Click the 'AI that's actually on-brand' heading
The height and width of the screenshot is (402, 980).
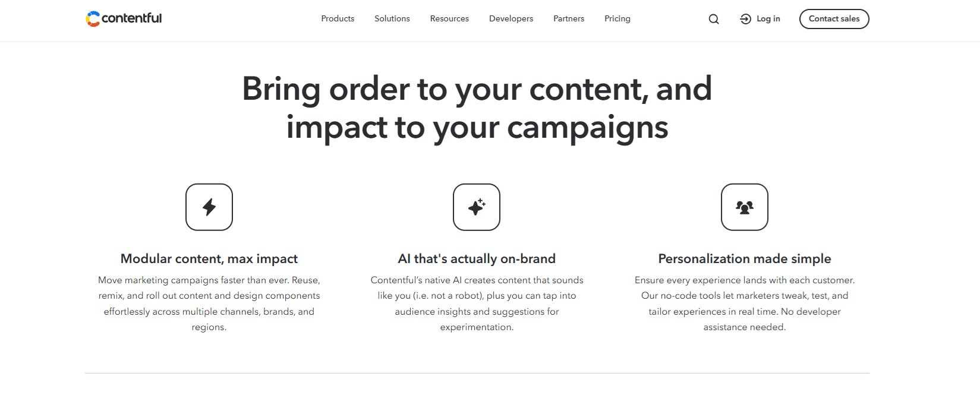(x=477, y=258)
